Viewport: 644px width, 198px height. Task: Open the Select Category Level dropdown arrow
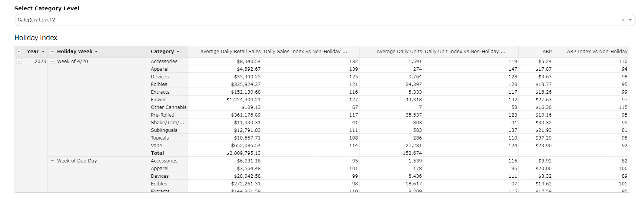pos(630,20)
